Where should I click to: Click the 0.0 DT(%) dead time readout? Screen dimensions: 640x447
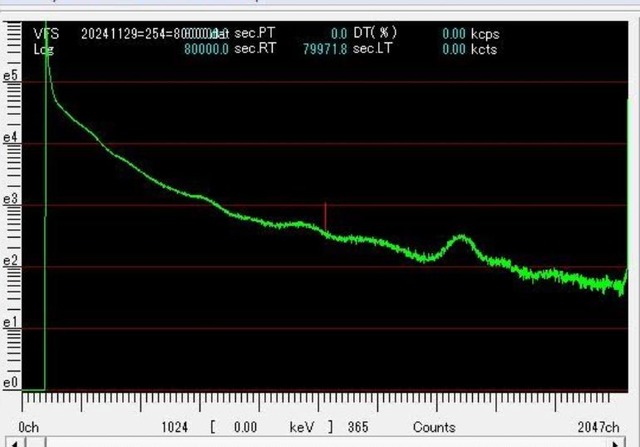[364, 33]
